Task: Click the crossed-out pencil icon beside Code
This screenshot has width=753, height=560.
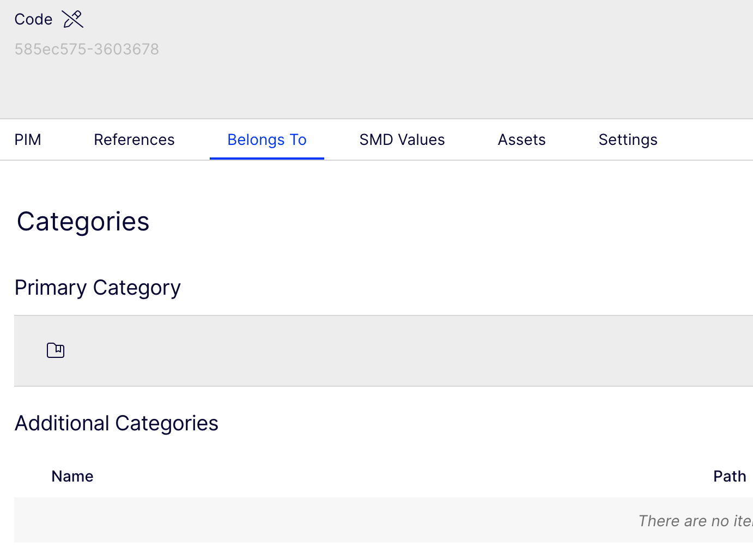Action: pos(72,19)
